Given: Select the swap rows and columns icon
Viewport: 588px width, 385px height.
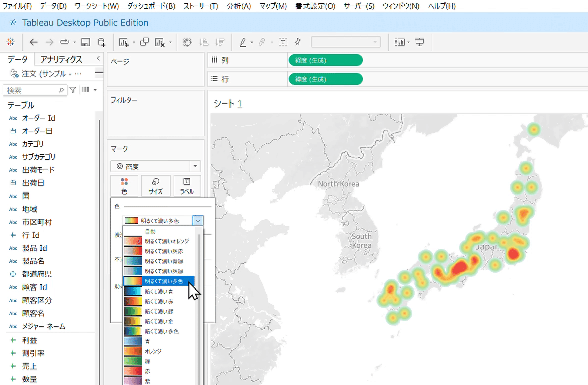Looking at the screenshot, I should click(187, 42).
